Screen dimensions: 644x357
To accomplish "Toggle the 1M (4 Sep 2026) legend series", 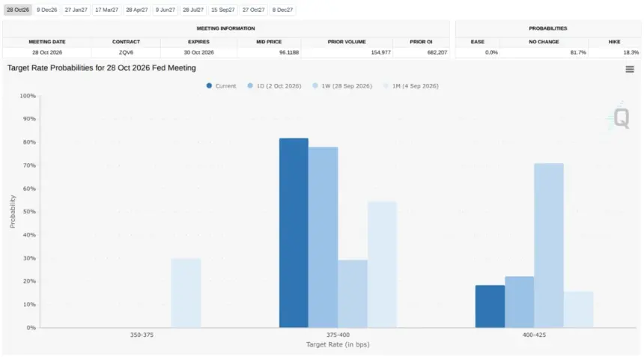I will coord(410,86).
